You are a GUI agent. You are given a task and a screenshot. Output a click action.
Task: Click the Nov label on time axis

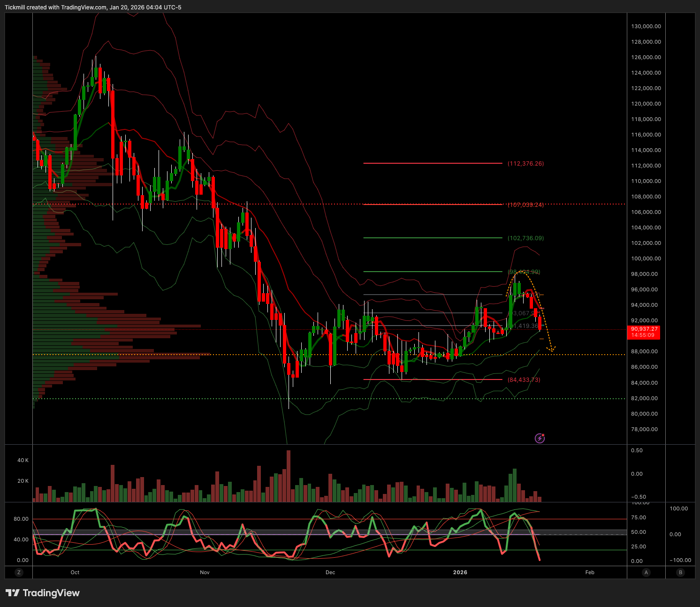click(205, 572)
